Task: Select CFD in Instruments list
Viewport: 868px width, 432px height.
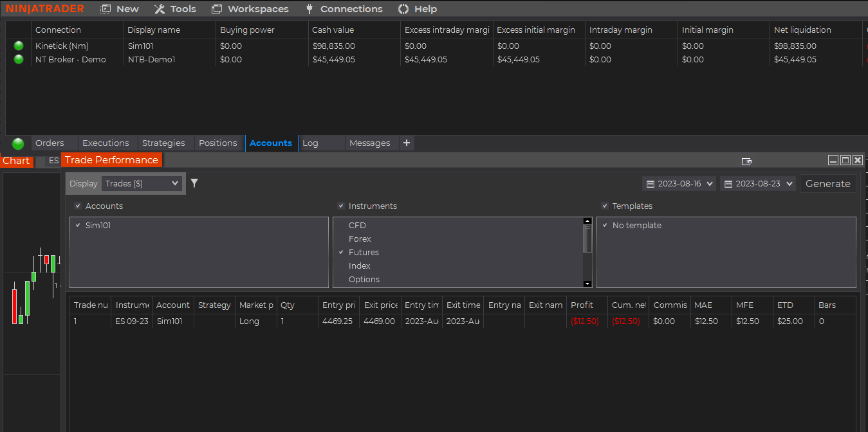Action: [x=357, y=225]
